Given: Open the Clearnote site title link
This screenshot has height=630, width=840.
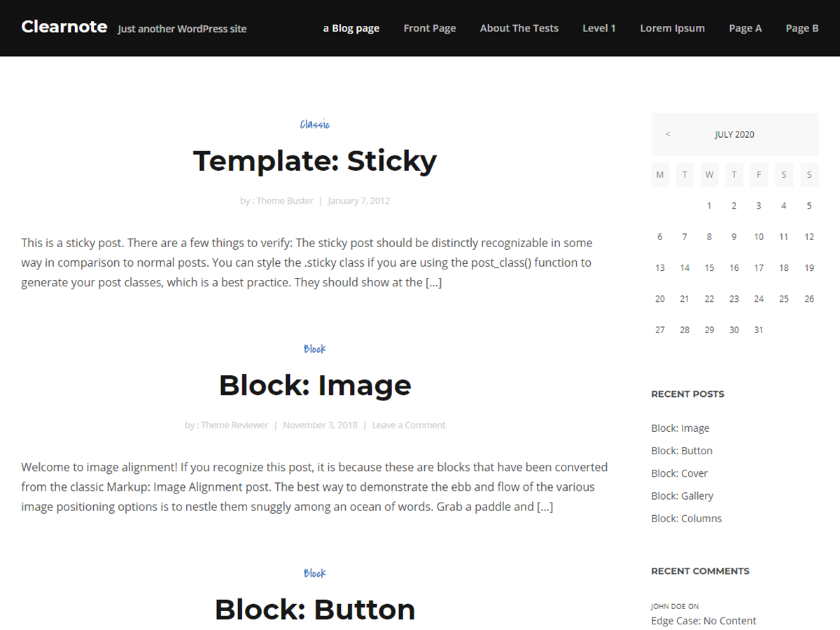Looking at the screenshot, I should 64,27.
